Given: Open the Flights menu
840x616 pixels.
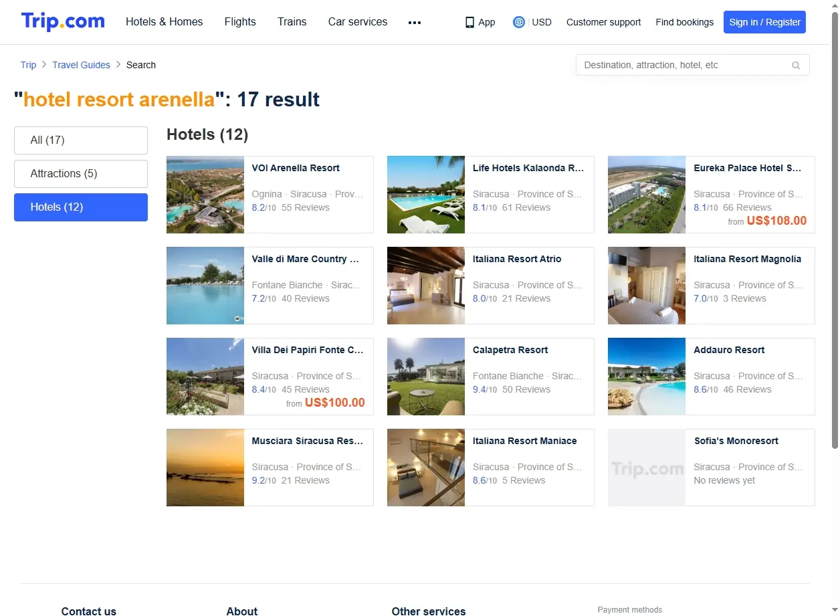Looking at the screenshot, I should point(240,21).
